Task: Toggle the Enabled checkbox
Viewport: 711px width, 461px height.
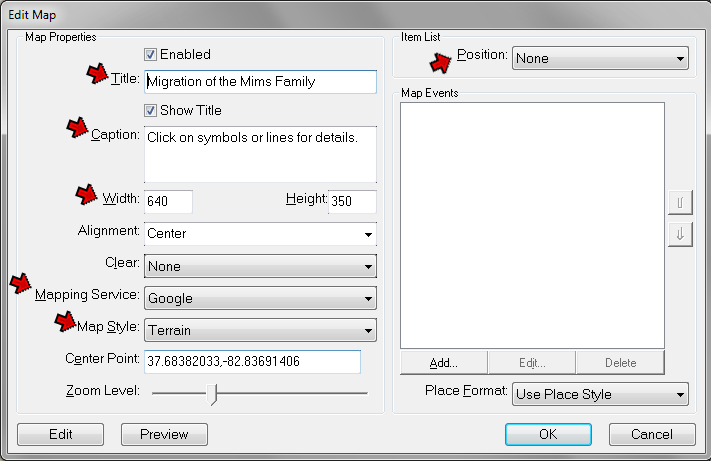Action: coord(151,54)
